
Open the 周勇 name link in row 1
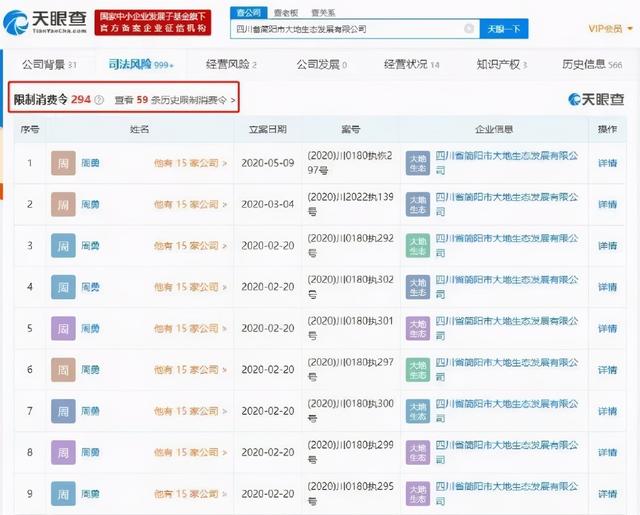90,163
